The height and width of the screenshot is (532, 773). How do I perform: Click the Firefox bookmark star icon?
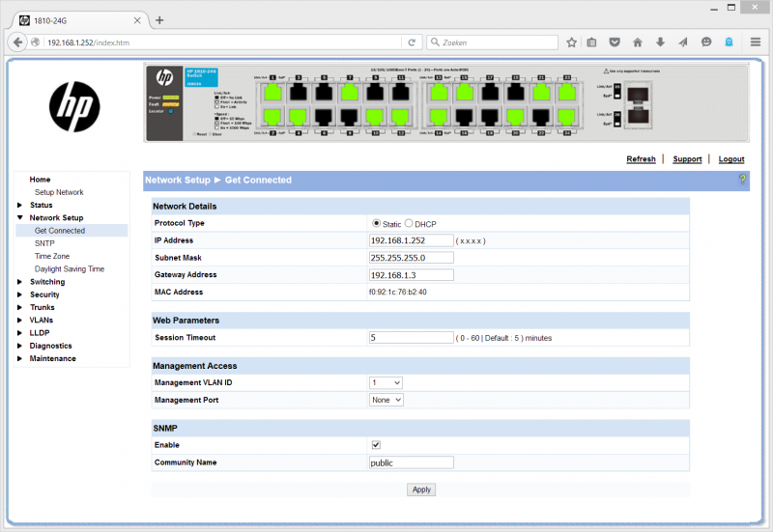pos(571,42)
